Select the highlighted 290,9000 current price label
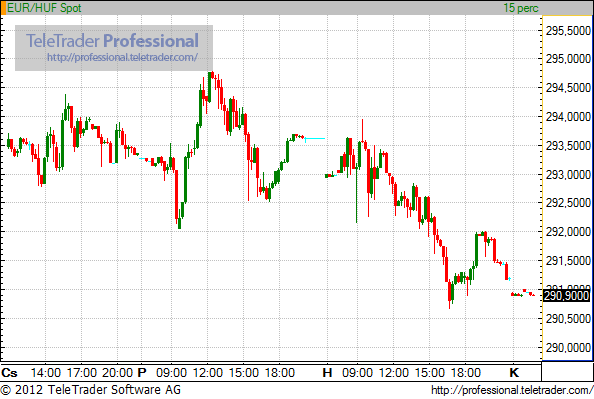The image size is (594, 399). point(566,296)
